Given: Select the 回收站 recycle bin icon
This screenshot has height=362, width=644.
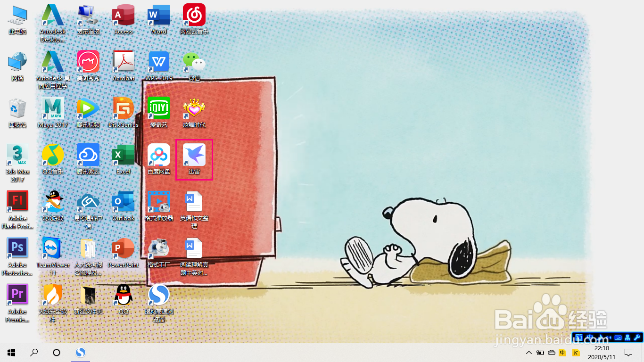Looking at the screenshot, I should (17, 113).
